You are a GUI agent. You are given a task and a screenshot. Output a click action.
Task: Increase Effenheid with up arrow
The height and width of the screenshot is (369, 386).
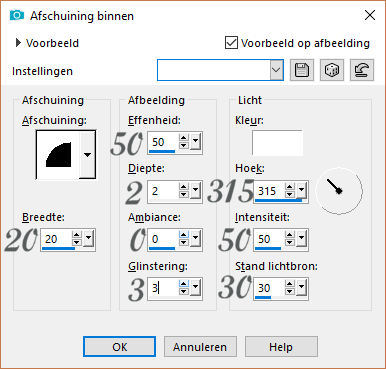[183, 138]
